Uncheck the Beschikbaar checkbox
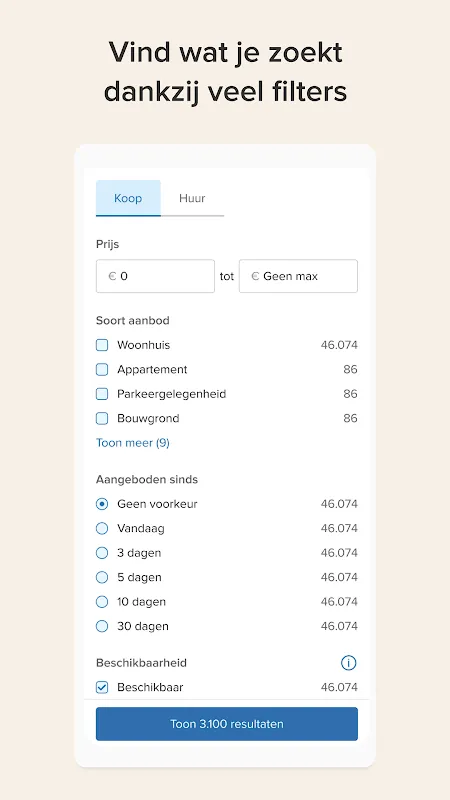 102,687
